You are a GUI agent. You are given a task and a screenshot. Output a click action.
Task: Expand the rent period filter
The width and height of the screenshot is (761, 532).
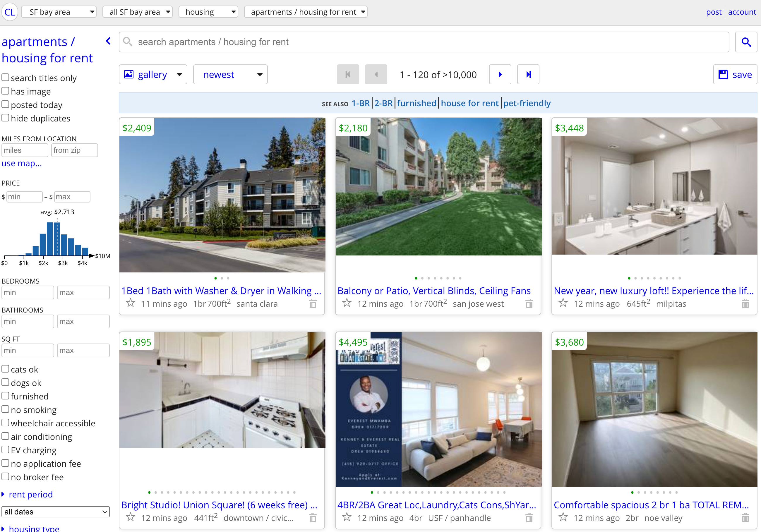click(30, 494)
